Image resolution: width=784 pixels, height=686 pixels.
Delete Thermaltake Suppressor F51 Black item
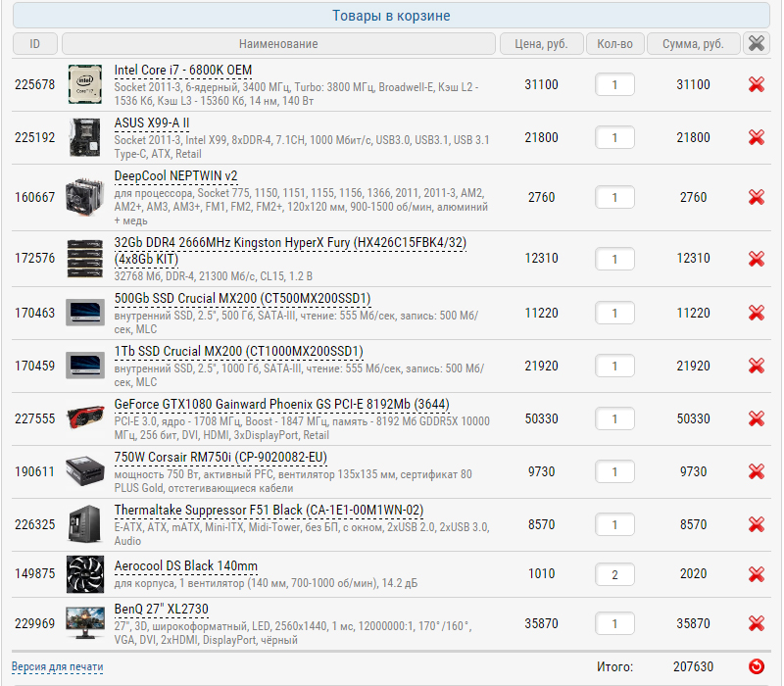(x=756, y=524)
